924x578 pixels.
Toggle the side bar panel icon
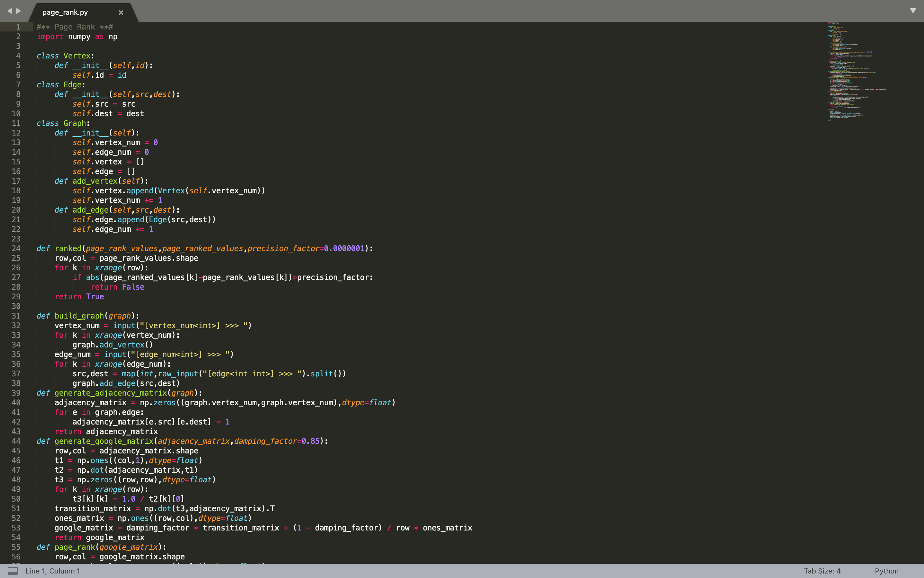(13, 571)
